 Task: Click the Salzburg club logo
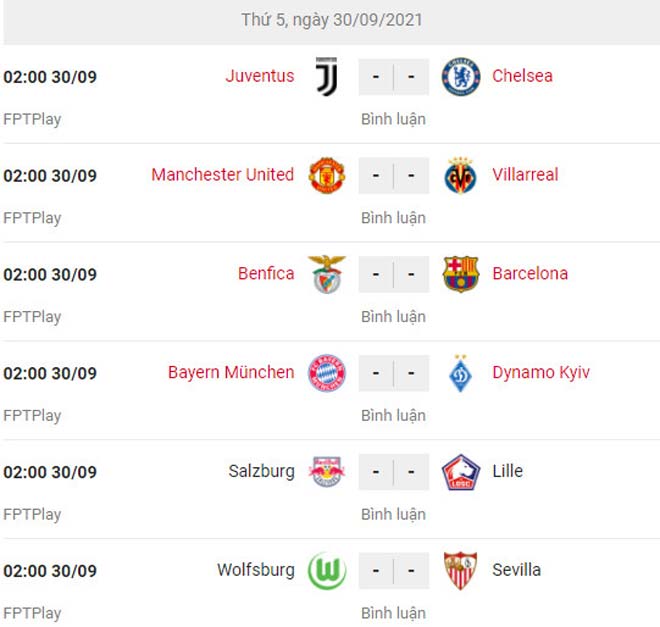(327, 472)
